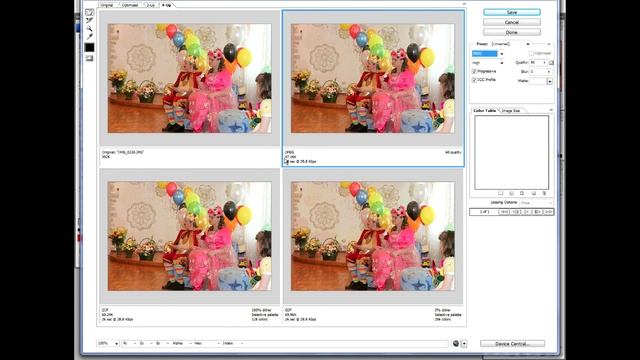The height and width of the screenshot is (360, 640).
Task: Open the Blur slider arrow
Action: click(x=549, y=71)
